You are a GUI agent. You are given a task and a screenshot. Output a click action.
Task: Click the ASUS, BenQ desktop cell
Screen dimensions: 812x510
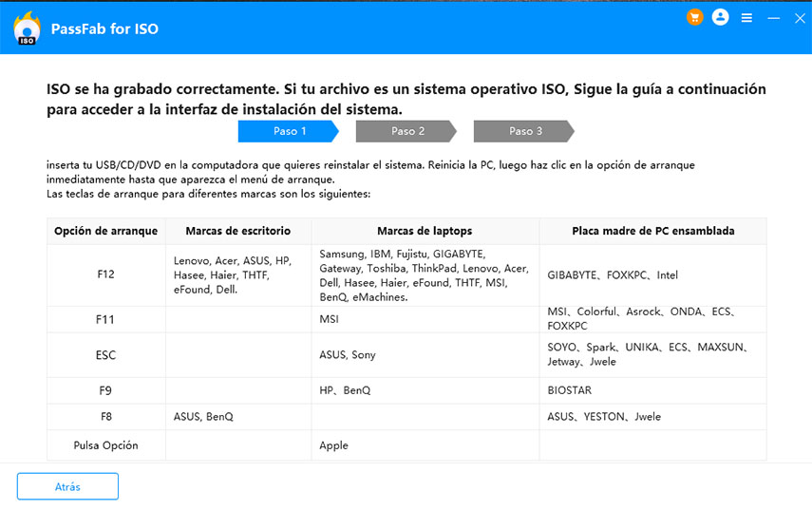(238, 417)
